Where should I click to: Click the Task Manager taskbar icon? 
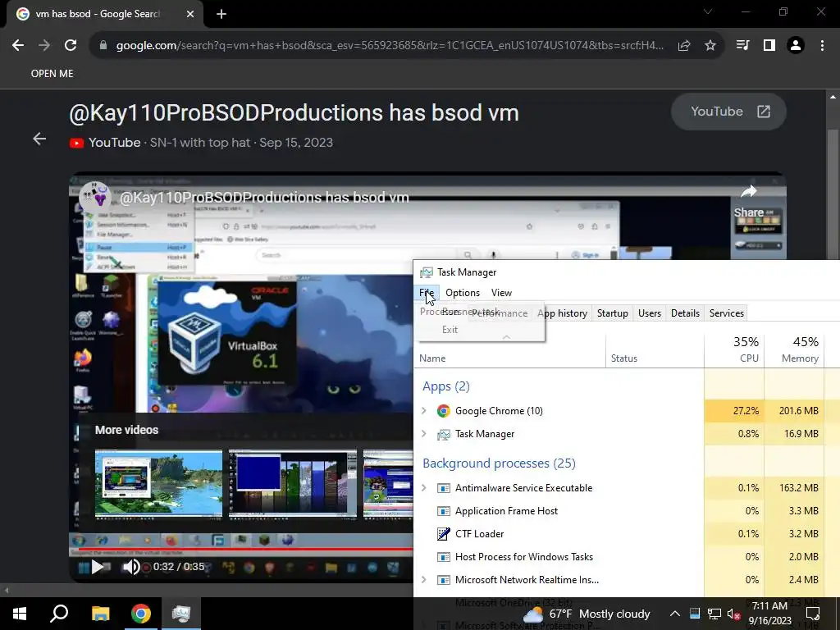click(181, 614)
